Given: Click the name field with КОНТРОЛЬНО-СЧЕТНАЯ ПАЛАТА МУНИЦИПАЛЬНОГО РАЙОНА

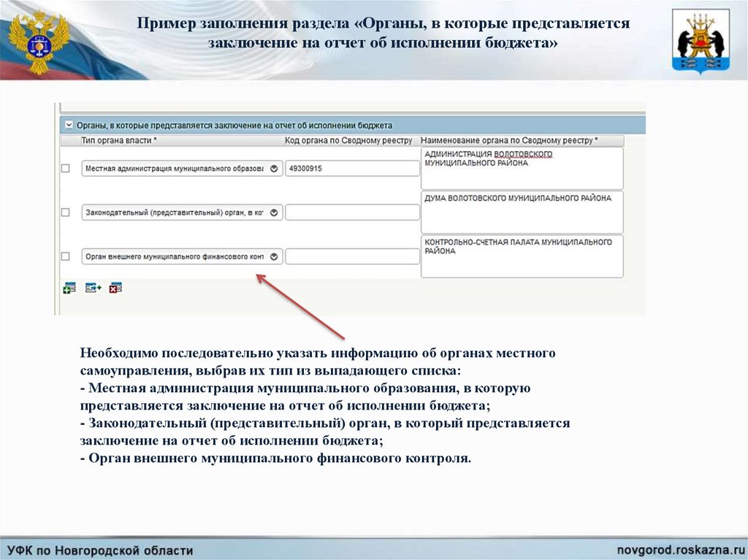Looking at the screenshot, I should 522,256.
